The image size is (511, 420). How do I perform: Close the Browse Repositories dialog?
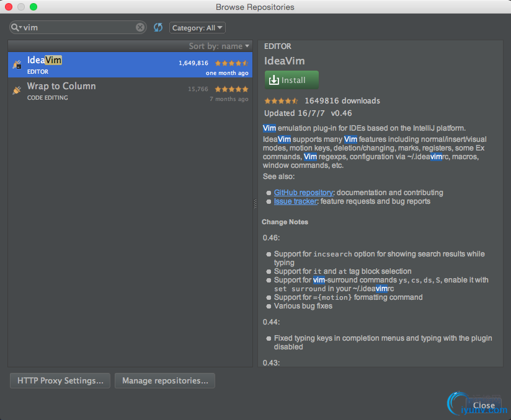pyautogui.click(x=484, y=405)
